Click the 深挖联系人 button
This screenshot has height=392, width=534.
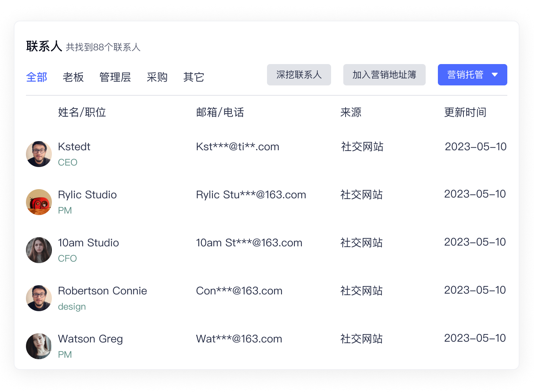[299, 75]
